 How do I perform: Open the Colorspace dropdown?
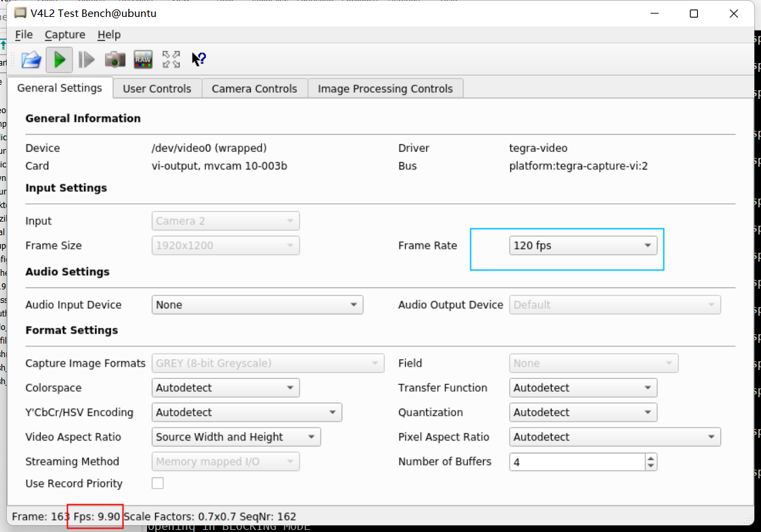pyautogui.click(x=225, y=388)
